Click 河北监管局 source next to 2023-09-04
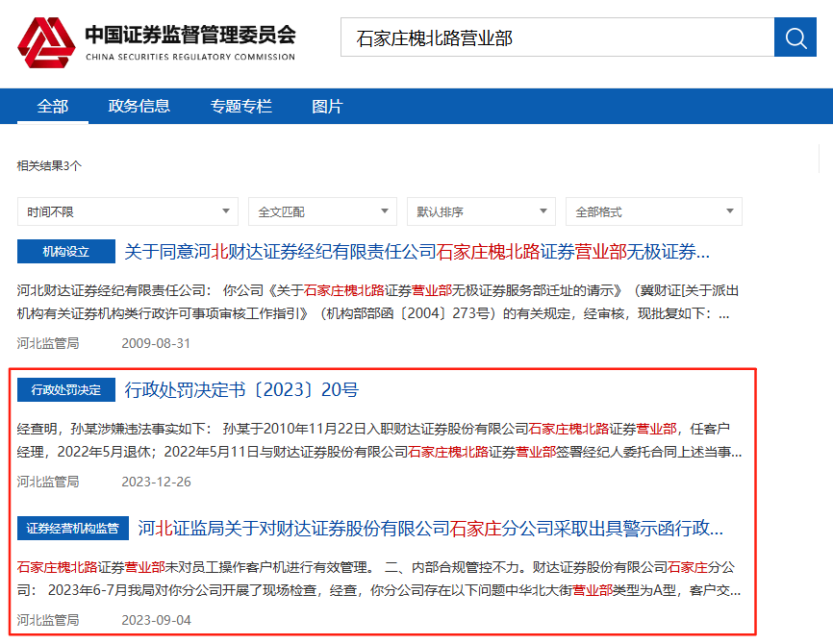The image size is (833, 644). 48,621
